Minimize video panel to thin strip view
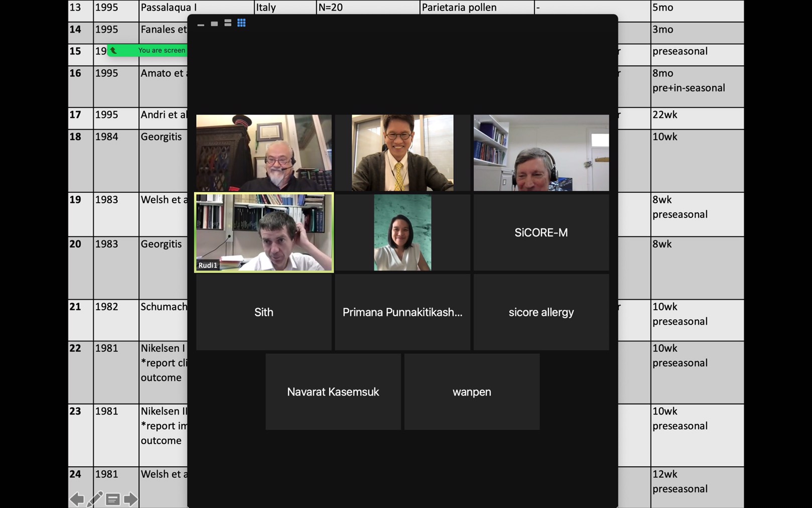The image size is (812, 508). pyautogui.click(x=201, y=24)
